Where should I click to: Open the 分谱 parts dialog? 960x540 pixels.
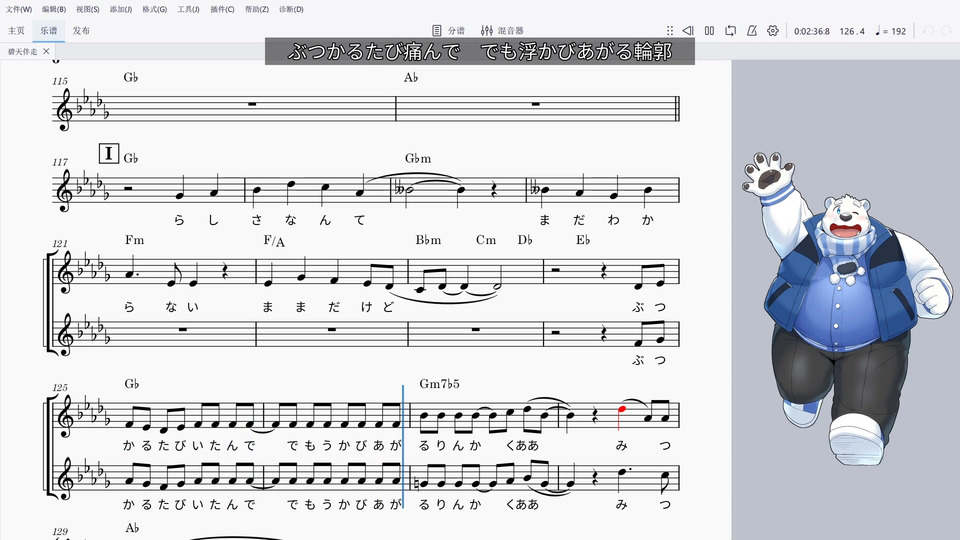(x=448, y=31)
